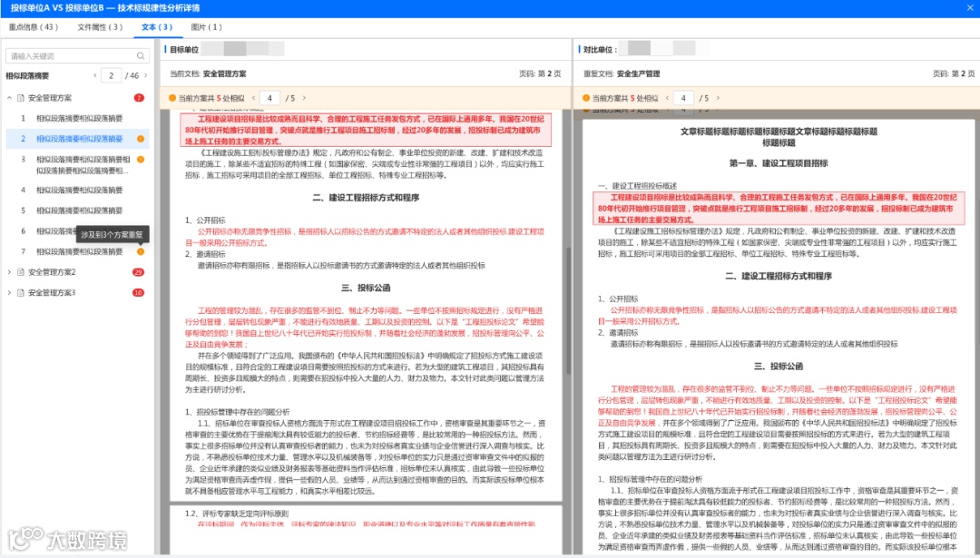Expand the 安全管理方案2 tree node

point(9,272)
